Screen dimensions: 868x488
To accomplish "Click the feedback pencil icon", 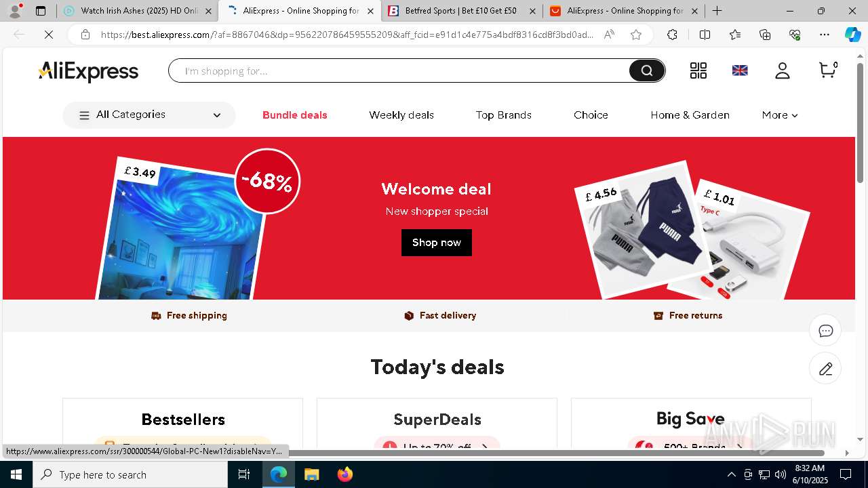I will coord(825,369).
